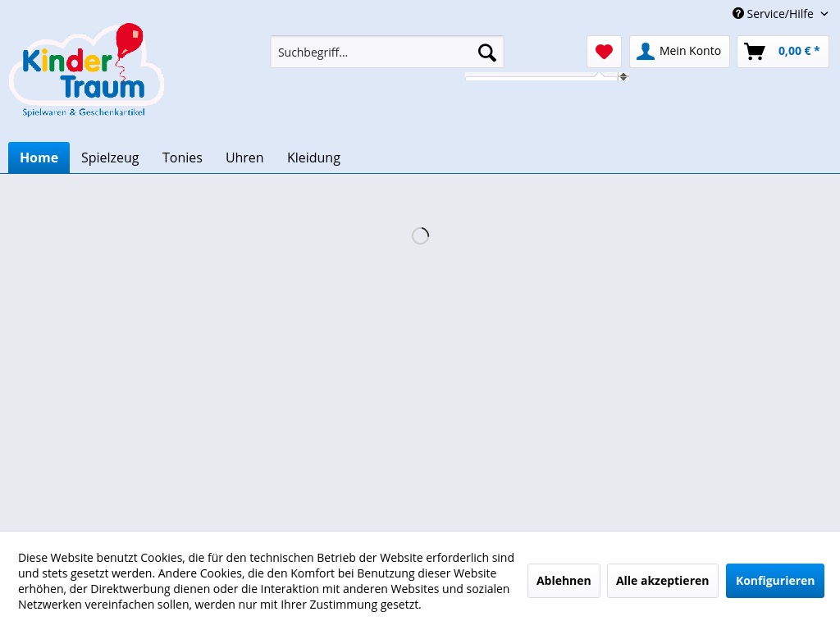
Task: Expand the Service/Hilfe dropdown chevron
Action: click(824, 14)
